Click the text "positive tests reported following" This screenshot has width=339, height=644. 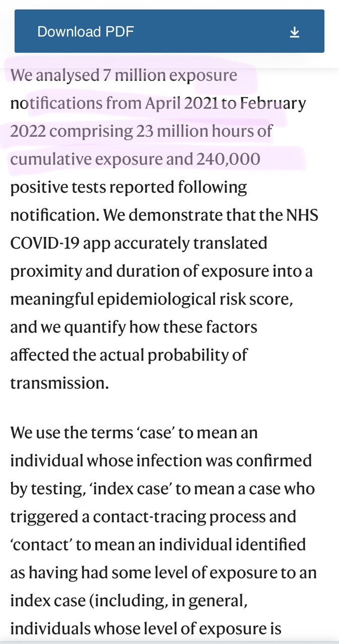(128, 187)
